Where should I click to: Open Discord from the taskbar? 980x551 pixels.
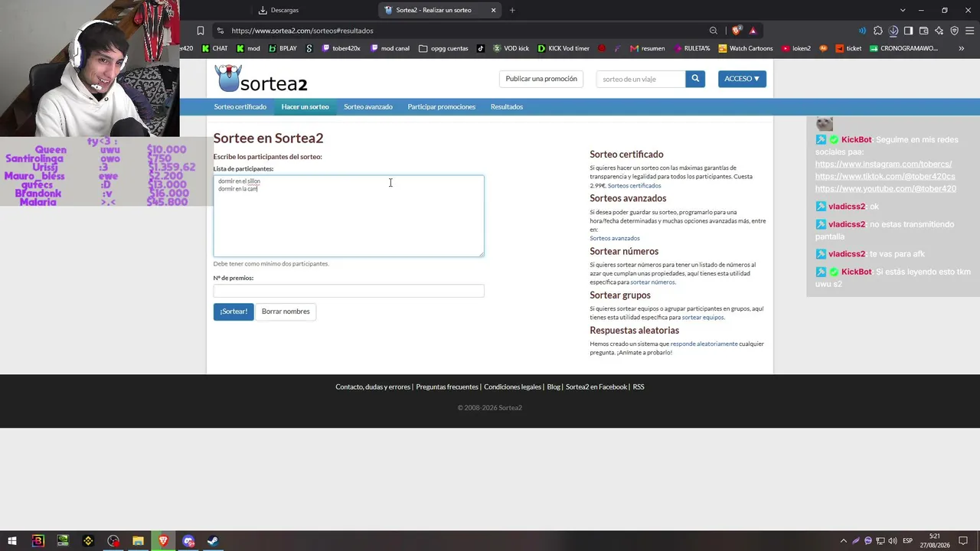188,541
